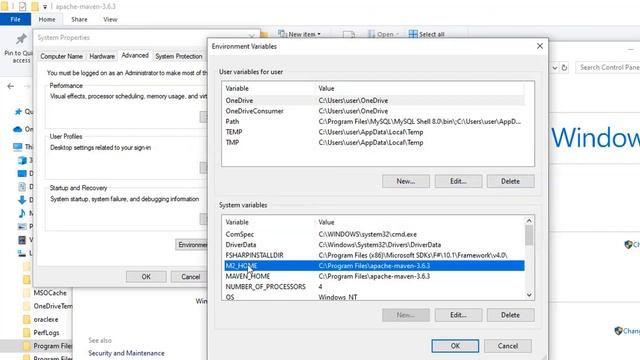Image resolution: width=640 pixels, height=360 pixels.
Task: Click the OneDrive cloud icon in sidebar
Action: (18, 129)
